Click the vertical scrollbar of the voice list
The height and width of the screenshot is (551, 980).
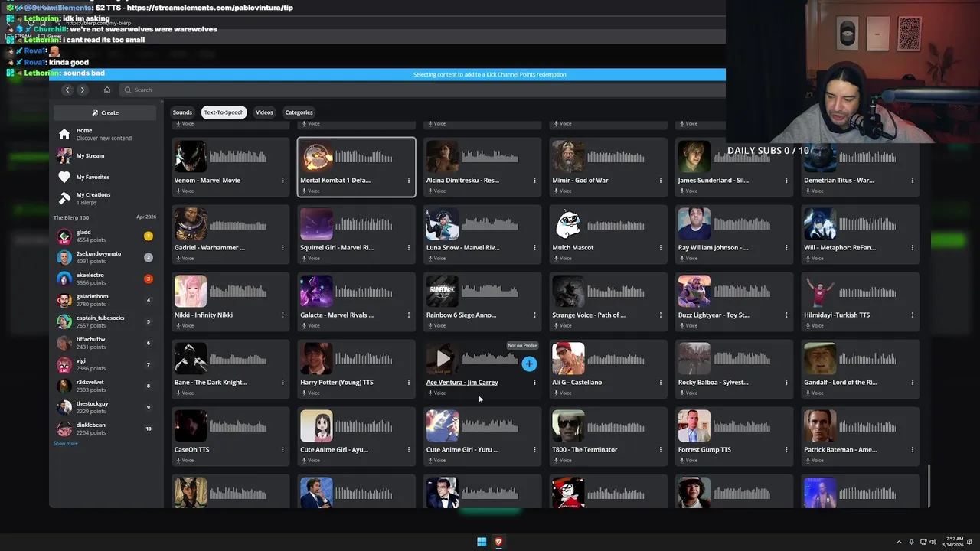[929, 485]
